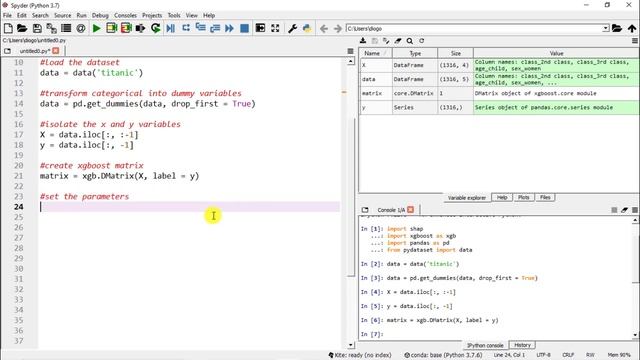The width and height of the screenshot is (640, 360).
Task: Browse tabs in the console pane
Action: pyautogui.click(x=365, y=210)
